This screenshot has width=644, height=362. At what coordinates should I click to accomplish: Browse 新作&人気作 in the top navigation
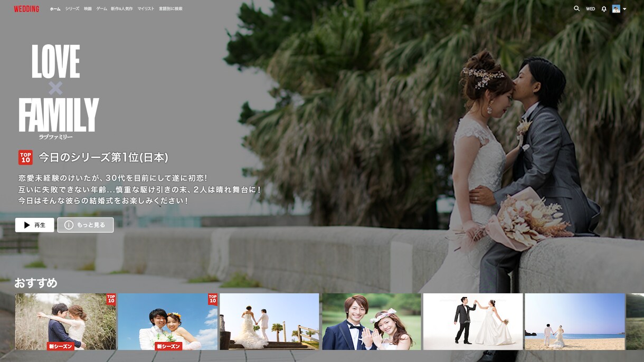coord(122,9)
